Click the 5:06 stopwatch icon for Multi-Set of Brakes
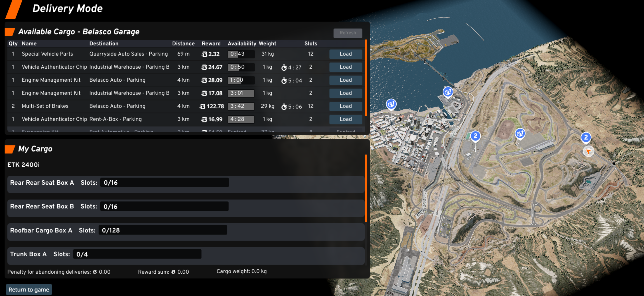 [x=284, y=107]
